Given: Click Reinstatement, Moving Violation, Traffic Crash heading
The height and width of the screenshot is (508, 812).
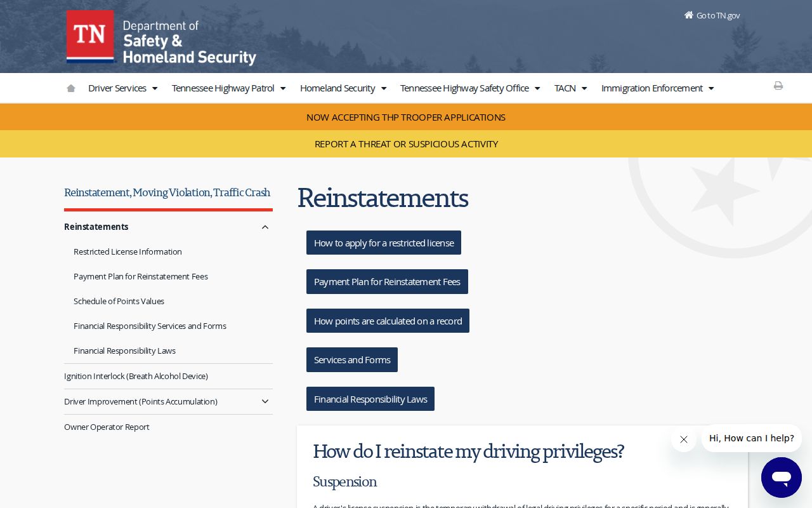Looking at the screenshot, I should click(x=167, y=192).
